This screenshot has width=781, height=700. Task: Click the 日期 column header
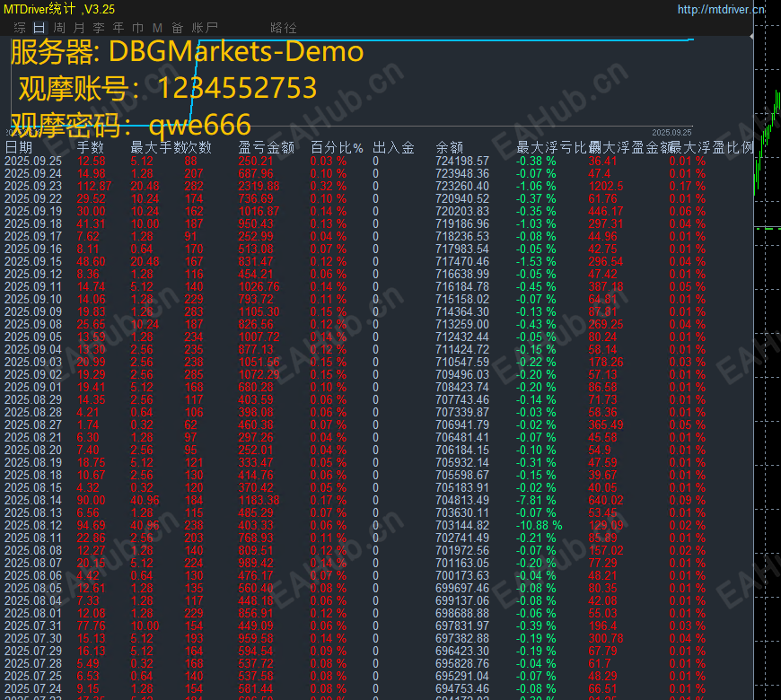19,147
